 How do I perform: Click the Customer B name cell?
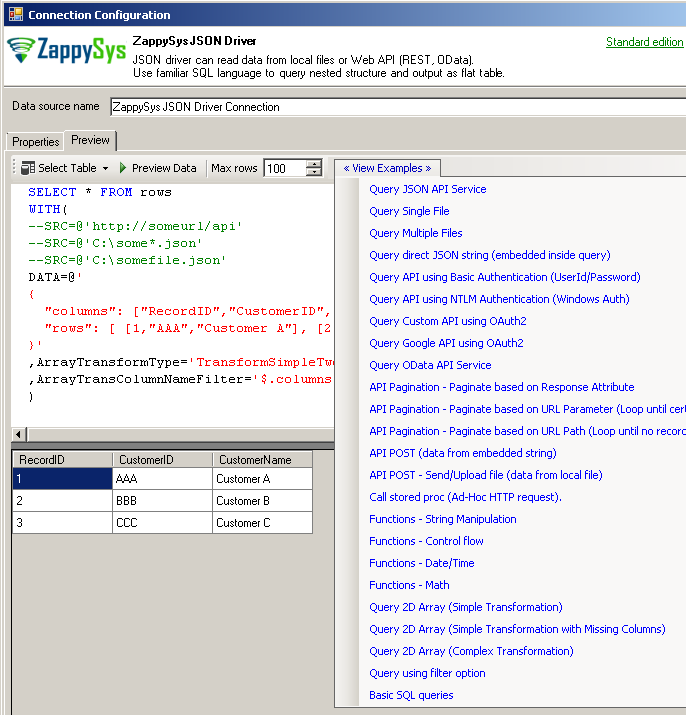coord(262,501)
